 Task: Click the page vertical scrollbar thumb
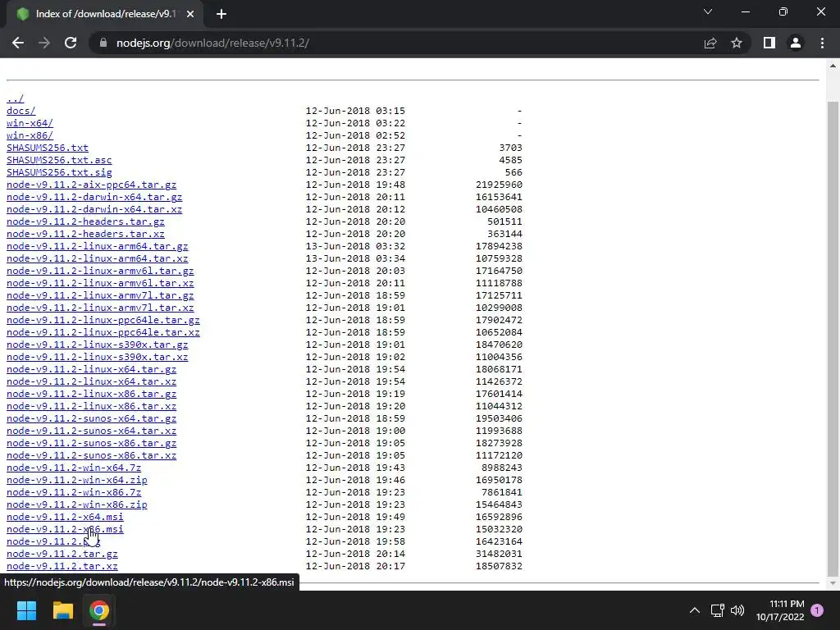click(833, 337)
